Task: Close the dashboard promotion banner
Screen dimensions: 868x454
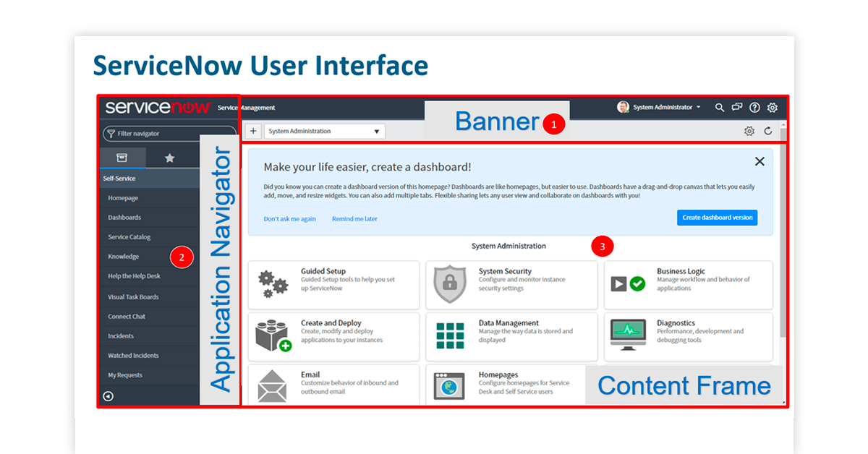Action: (x=759, y=161)
